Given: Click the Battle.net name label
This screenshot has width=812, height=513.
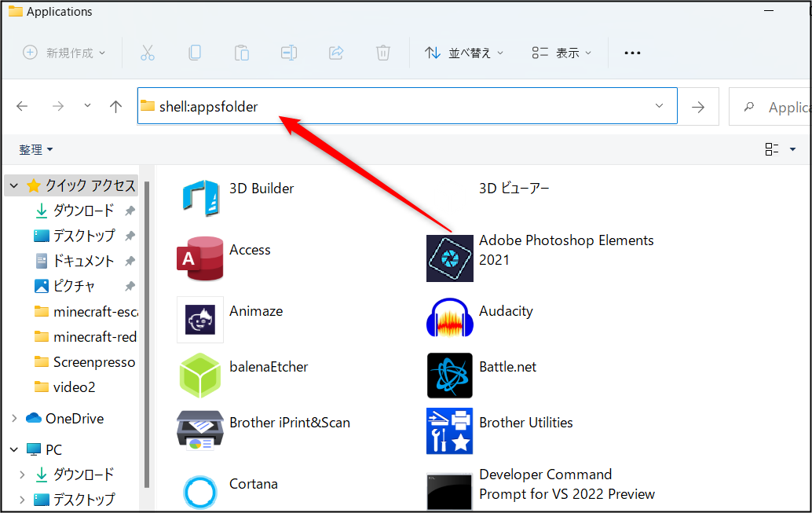Looking at the screenshot, I should [507, 367].
